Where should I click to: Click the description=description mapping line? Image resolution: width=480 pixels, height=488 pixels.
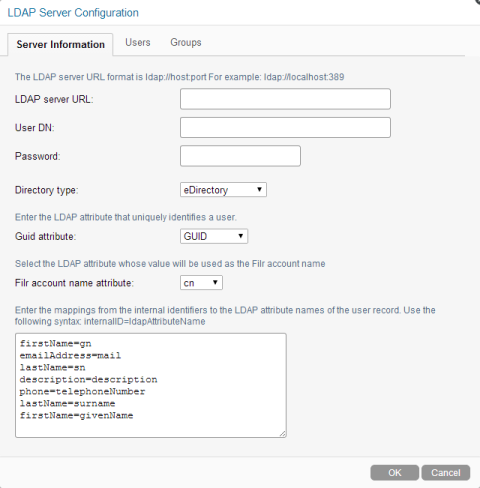point(88,380)
